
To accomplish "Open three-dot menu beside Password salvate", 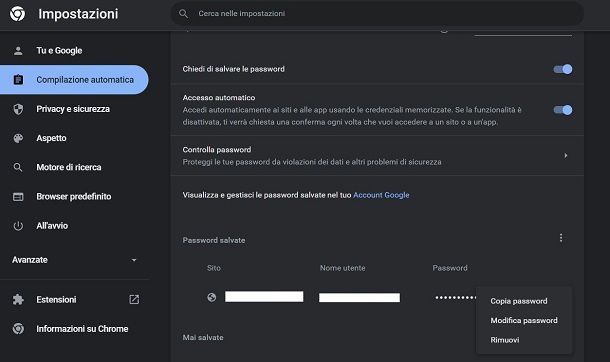I will click(561, 238).
